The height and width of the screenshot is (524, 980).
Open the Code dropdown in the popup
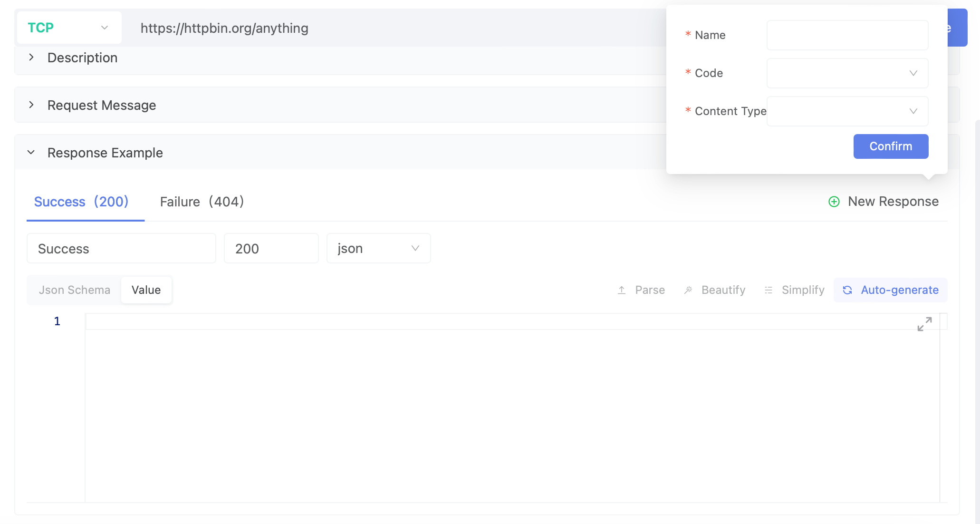click(847, 73)
